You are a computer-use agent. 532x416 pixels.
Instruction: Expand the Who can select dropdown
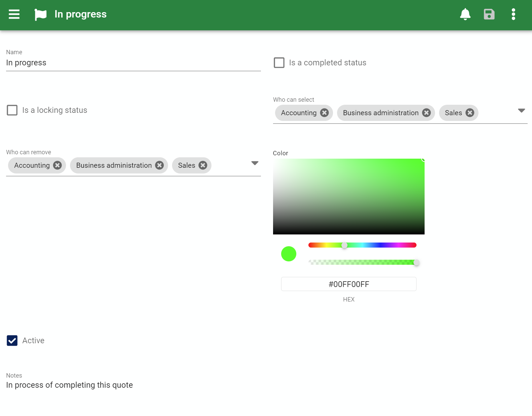coord(521,111)
